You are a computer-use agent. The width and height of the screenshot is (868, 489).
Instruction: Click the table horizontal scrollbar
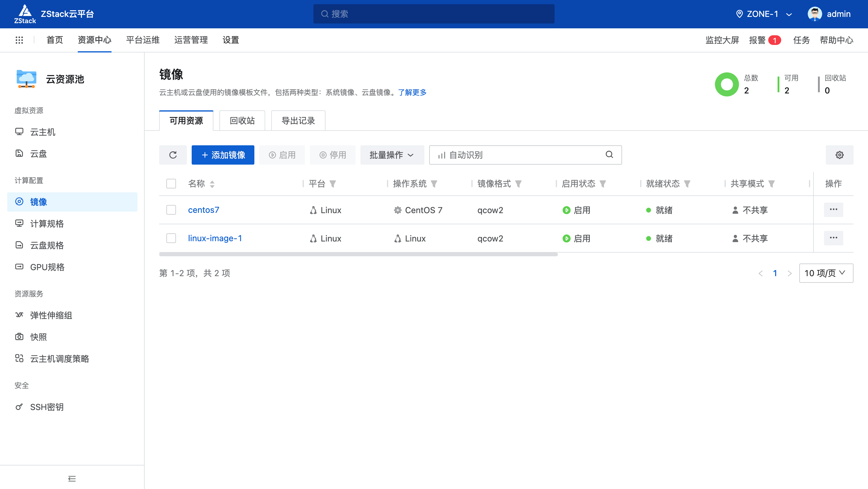tap(358, 254)
